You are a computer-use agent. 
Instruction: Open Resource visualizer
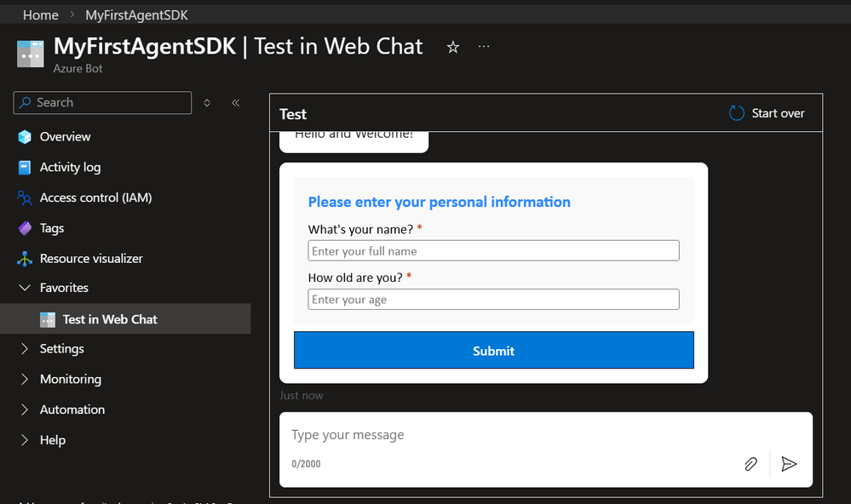point(91,259)
